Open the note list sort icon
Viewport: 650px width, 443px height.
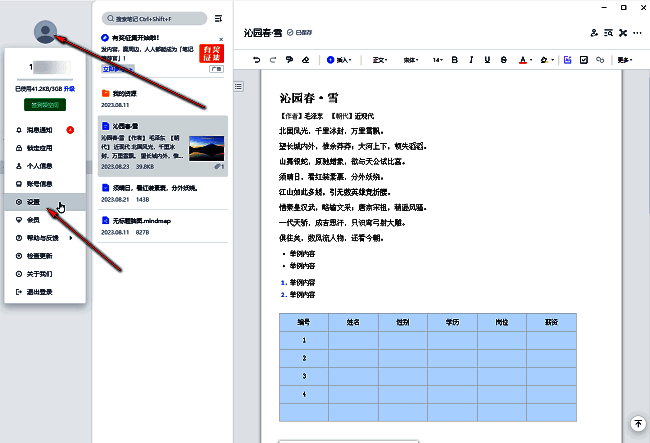click(x=219, y=18)
